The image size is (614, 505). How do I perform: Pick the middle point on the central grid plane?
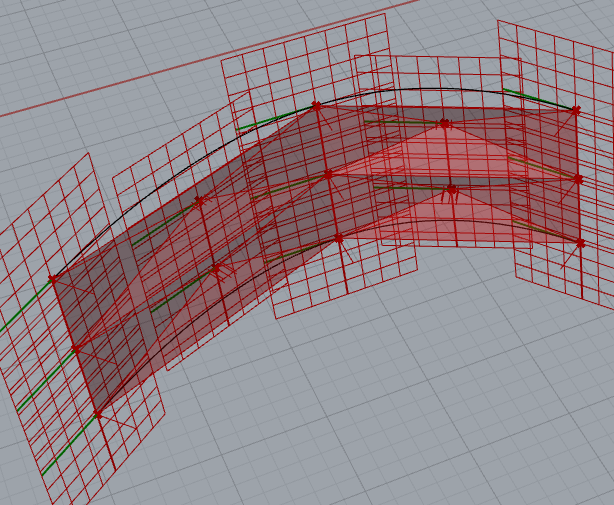coord(328,174)
